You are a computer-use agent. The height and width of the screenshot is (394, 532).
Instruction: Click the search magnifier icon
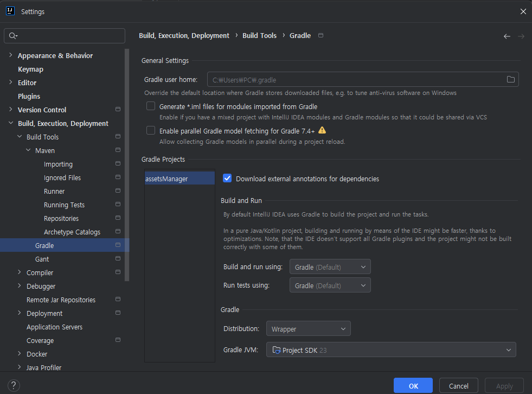pos(13,36)
